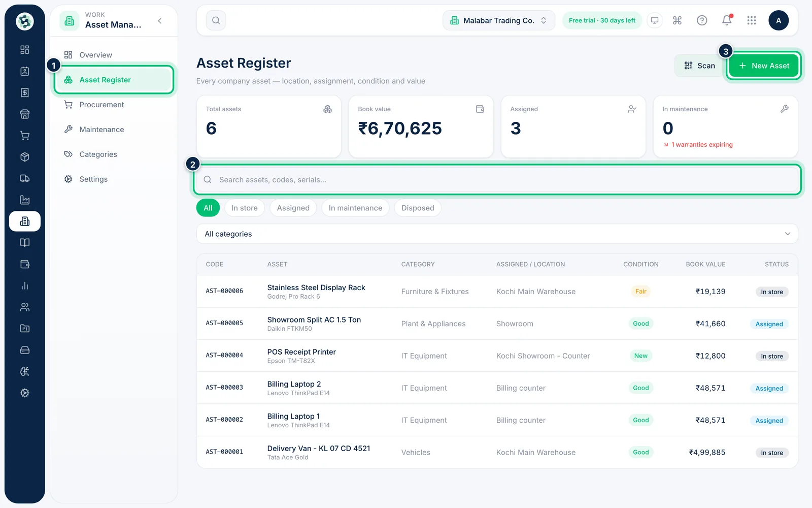Open the apps grid launcher icon

point(752,20)
